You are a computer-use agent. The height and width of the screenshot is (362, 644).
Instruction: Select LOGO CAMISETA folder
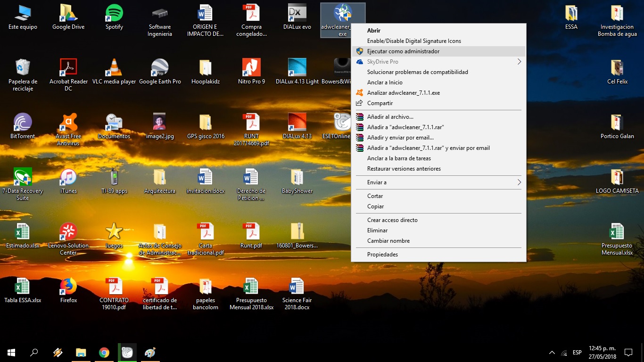pos(617,181)
